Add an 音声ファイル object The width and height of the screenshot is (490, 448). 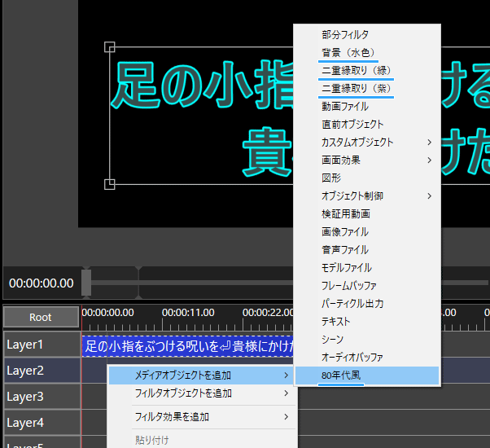point(345,250)
